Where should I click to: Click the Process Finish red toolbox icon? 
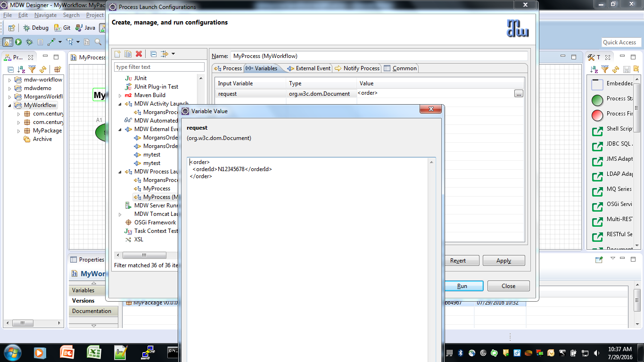click(x=597, y=115)
